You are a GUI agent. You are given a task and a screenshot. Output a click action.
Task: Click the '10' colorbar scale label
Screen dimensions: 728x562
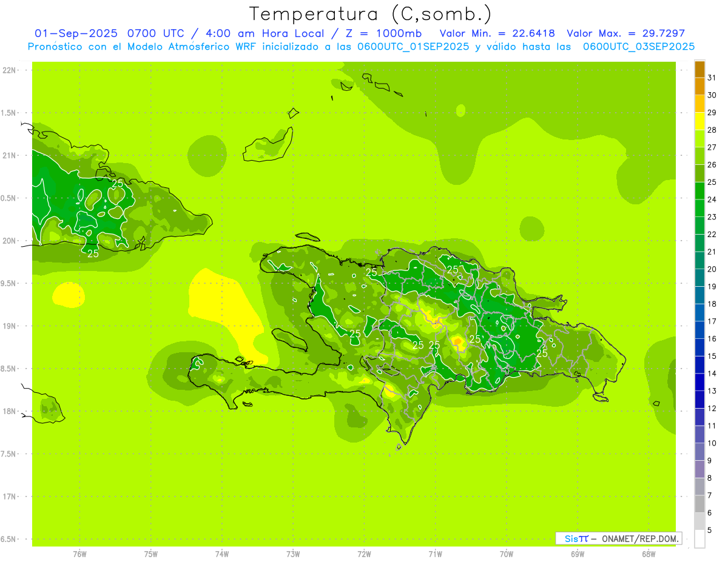pos(712,443)
